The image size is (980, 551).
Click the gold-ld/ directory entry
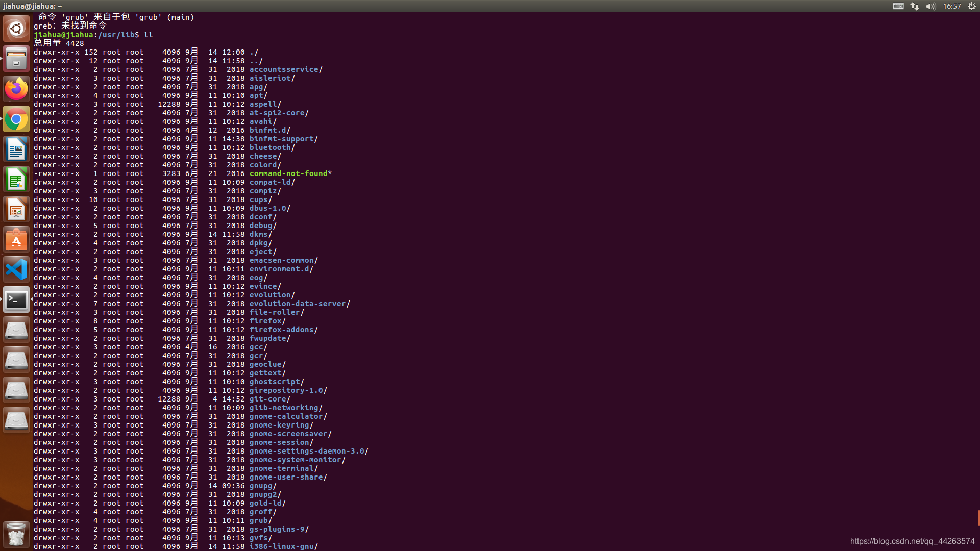click(267, 503)
